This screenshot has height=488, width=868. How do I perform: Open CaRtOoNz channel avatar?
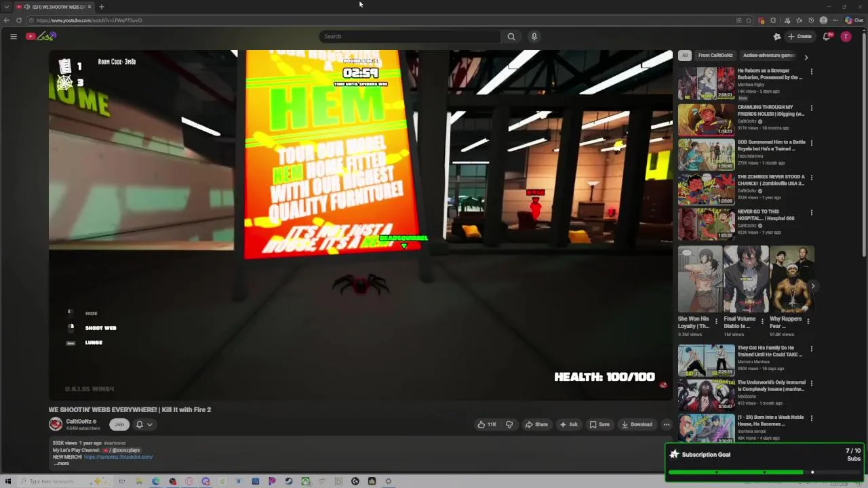pyautogui.click(x=56, y=424)
